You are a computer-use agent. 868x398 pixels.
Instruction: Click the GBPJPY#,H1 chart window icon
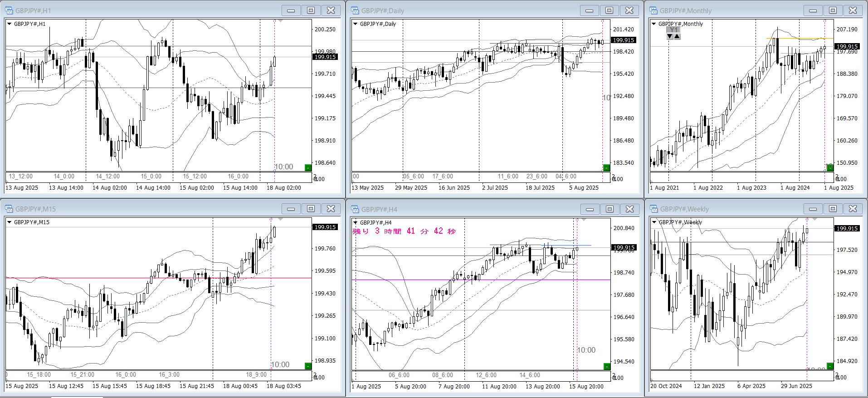point(9,10)
